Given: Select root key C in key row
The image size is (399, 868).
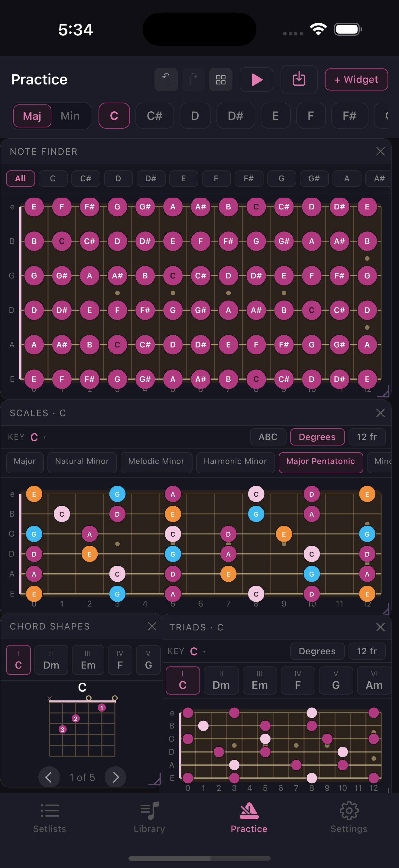Looking at the screenshot, I should tap(114, 116).
